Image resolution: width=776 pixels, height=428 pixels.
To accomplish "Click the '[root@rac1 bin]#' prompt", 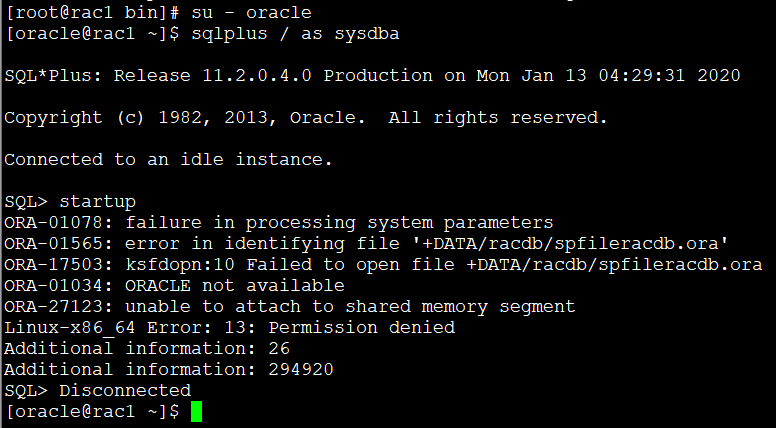I will [x=91, y=13].
